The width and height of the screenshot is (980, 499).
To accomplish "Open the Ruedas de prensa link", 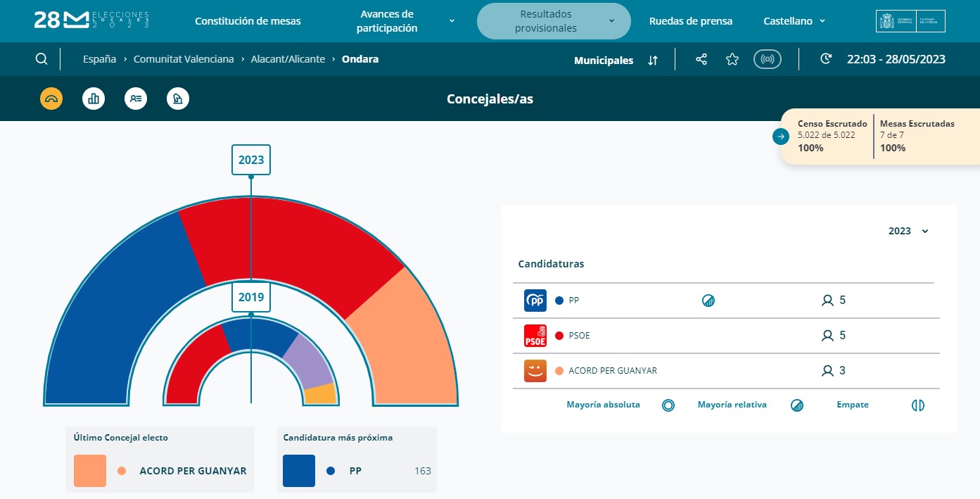I will (690, 21).
